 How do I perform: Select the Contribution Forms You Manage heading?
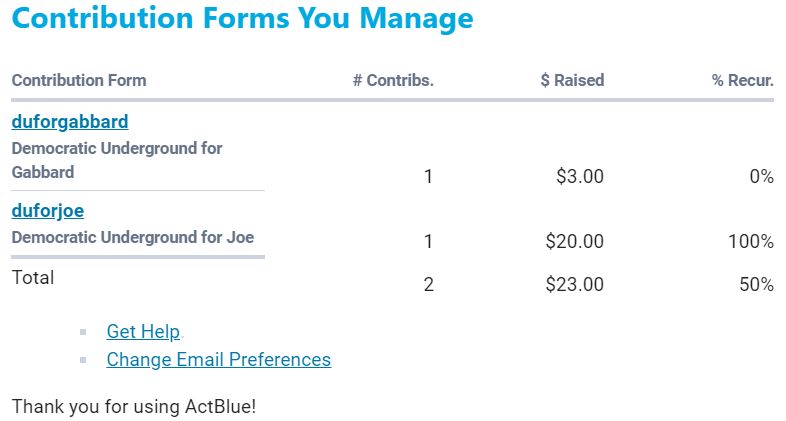(243, 19)
